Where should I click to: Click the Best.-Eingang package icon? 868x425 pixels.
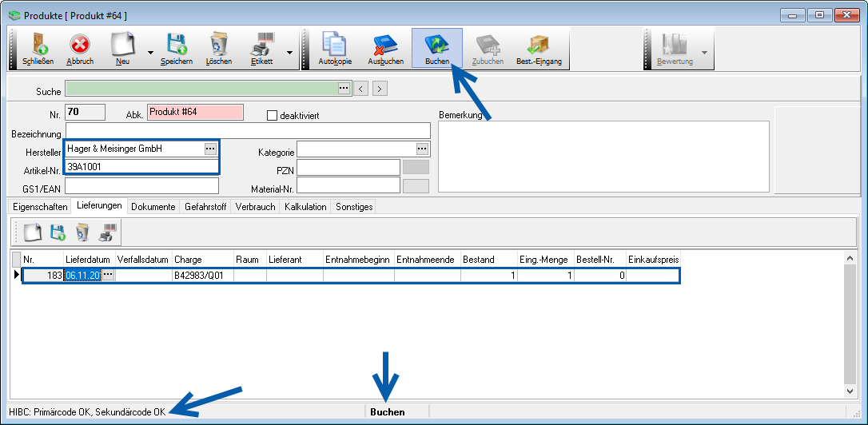click(x=539, y=49)
